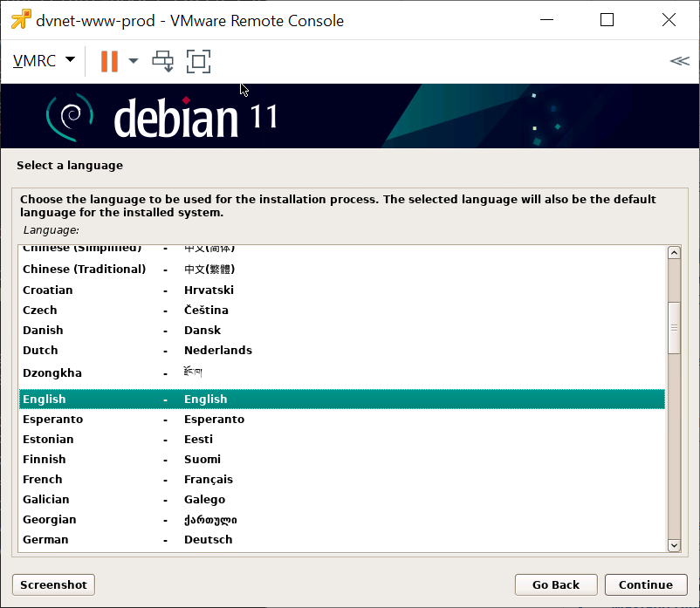
Task: Click the double-chevron collapse toolbar icon
Action: point(679,61)
